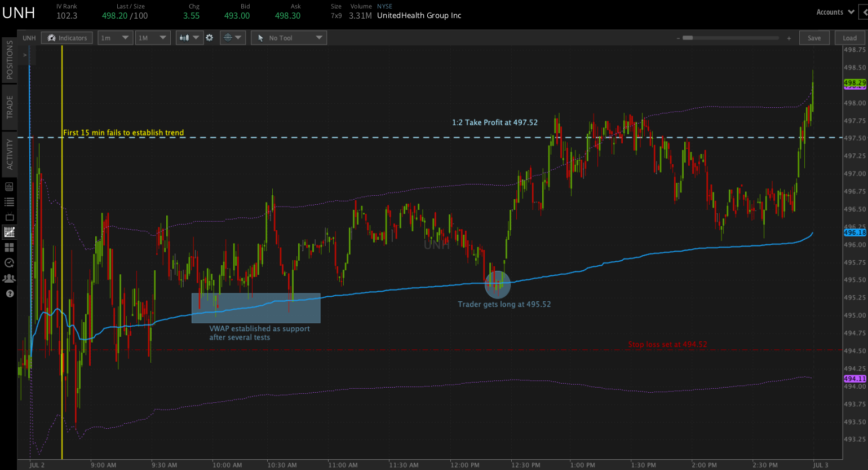The width and height of the screenshot is (868, 470).
Task: Save the current chart layout
Action: click(814, 37)
